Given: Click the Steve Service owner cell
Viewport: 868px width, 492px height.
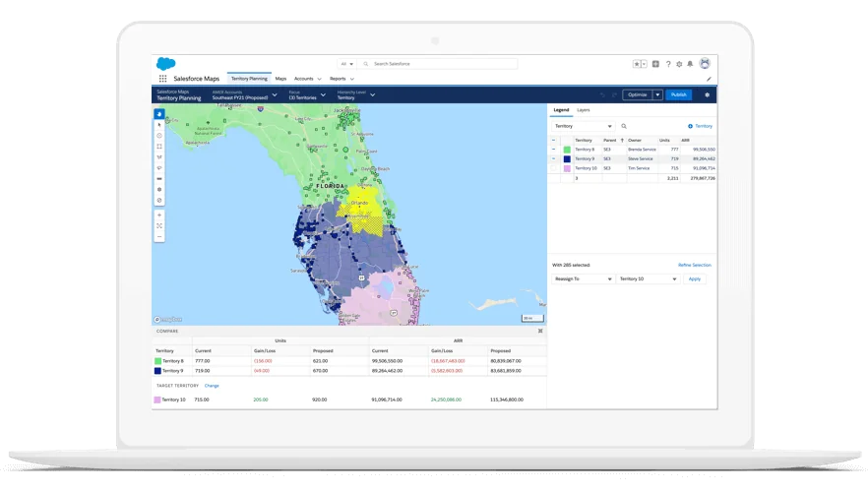Looking at the screenshot, I should [x=641, y=158].
